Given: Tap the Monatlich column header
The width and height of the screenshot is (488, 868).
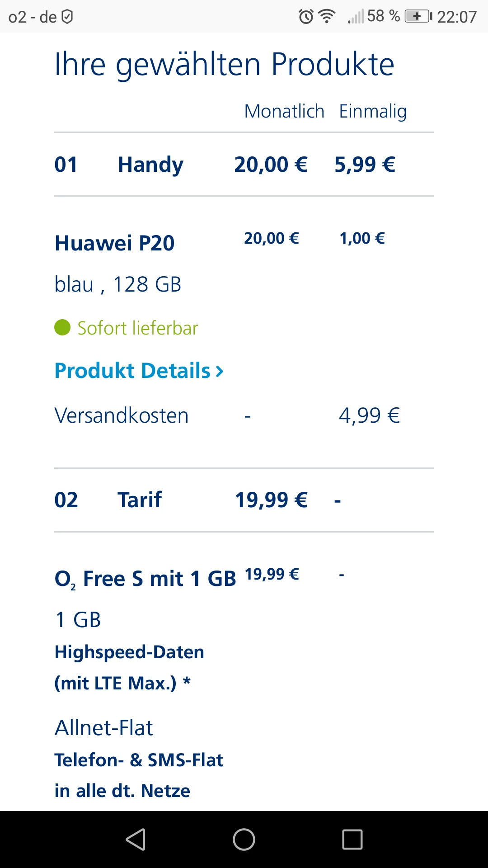Looking at the screenshot, I should [284, 111].
